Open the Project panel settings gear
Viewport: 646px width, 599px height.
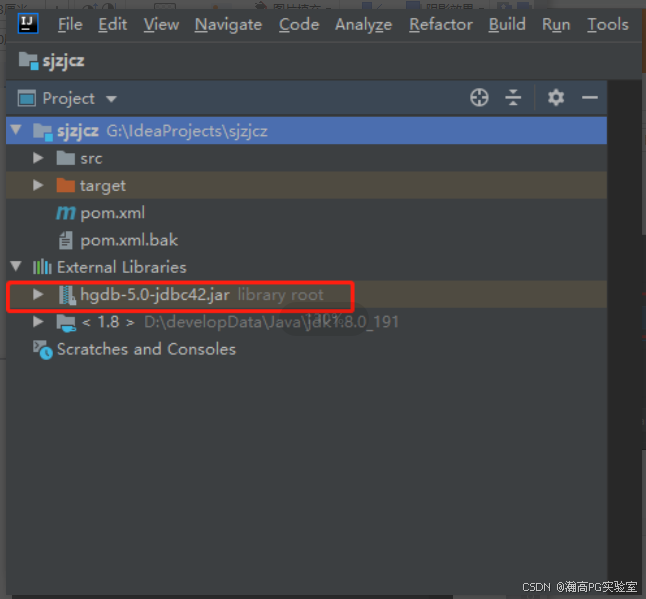556,98
